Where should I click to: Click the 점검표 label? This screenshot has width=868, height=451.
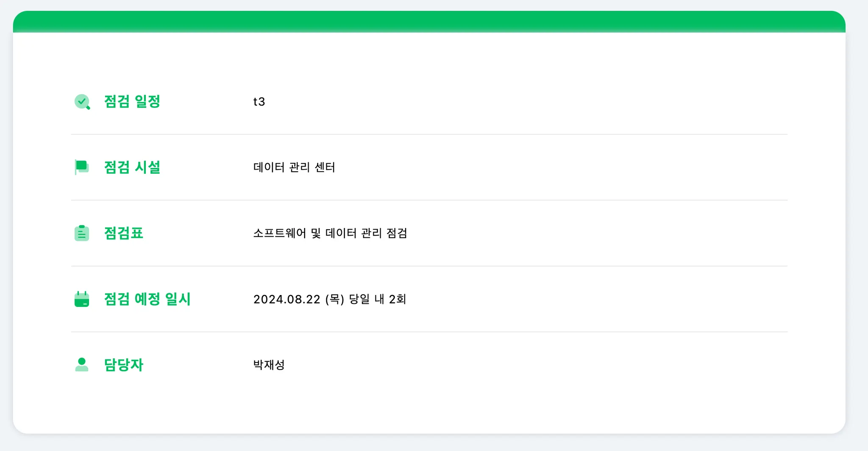(123, 233)
